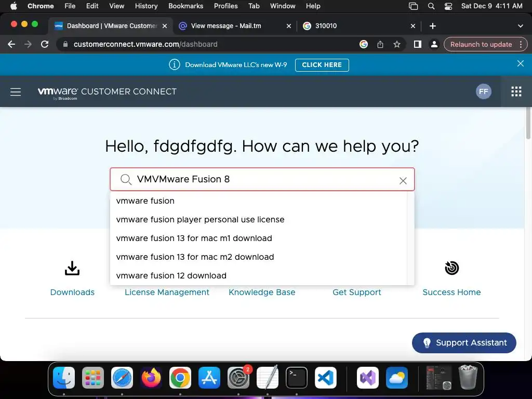Choose 'vmware fusion player personal use license'
The image size is (532, 399).
tap(259, 220)
